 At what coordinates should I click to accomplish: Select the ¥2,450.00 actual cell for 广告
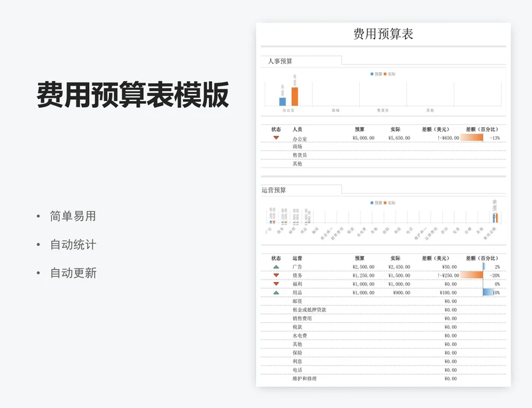pyautogui.click(x=399, y=267)
